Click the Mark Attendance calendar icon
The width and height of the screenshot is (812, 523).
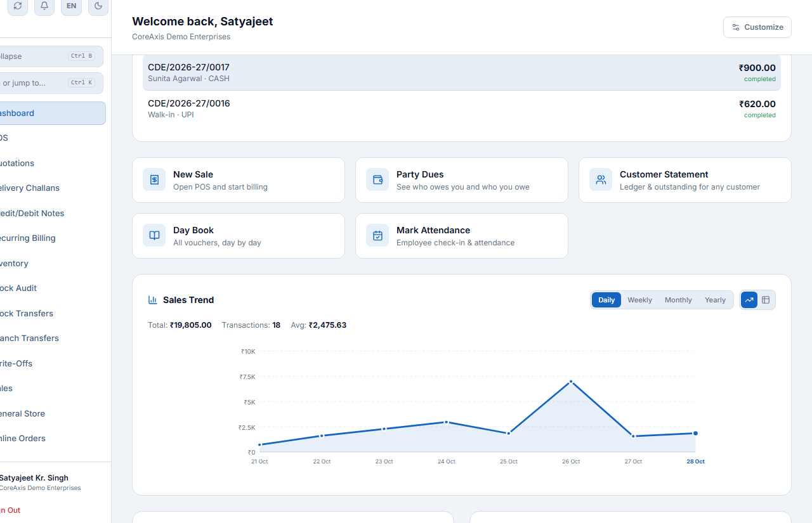pyautogui.click(x=377, y=236)
